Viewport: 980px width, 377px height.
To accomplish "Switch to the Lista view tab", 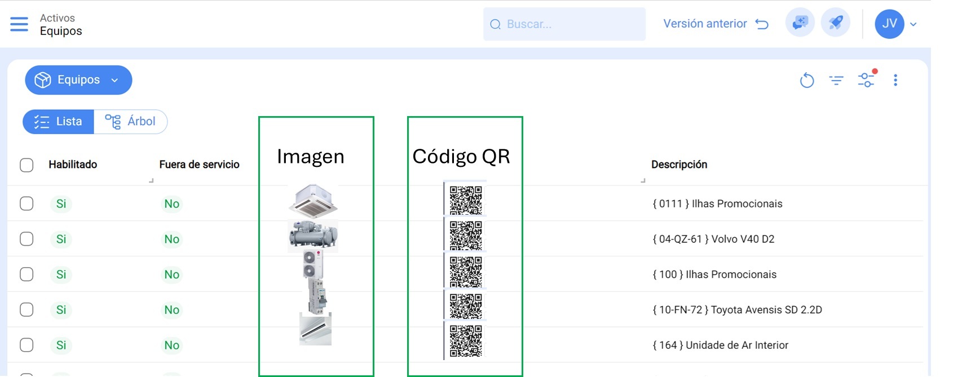I will tap(58, 122).
